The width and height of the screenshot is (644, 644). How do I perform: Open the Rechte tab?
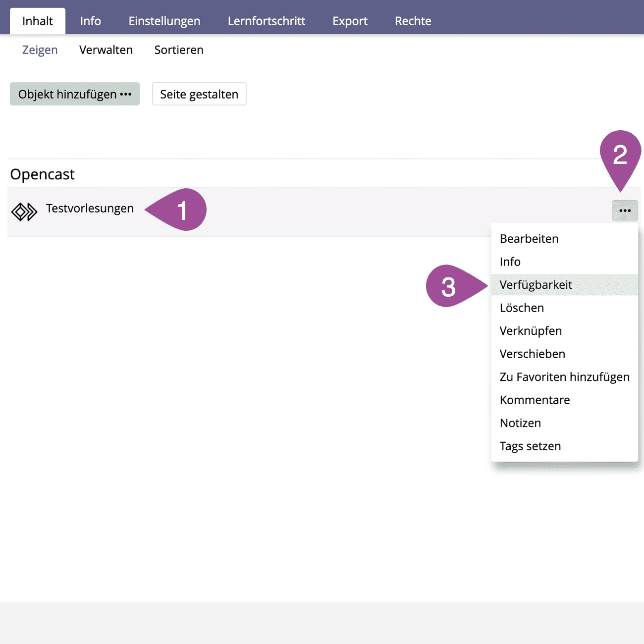pyautogui.click(x=413, y=21)
